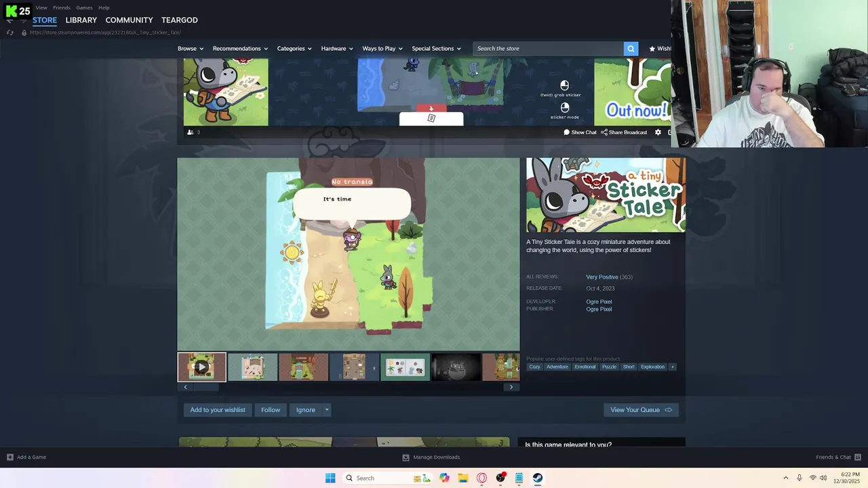868x488 pixels.
Task: Open the Hardware dropdown
Action: click(x=337, y=49)
